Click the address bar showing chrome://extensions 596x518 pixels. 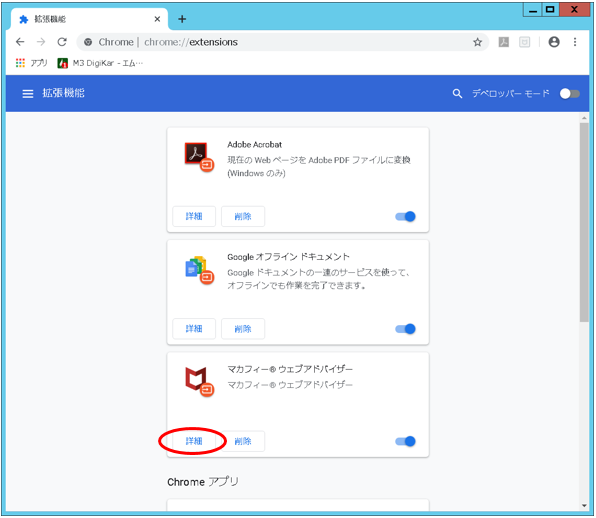(x=282, y=42)
